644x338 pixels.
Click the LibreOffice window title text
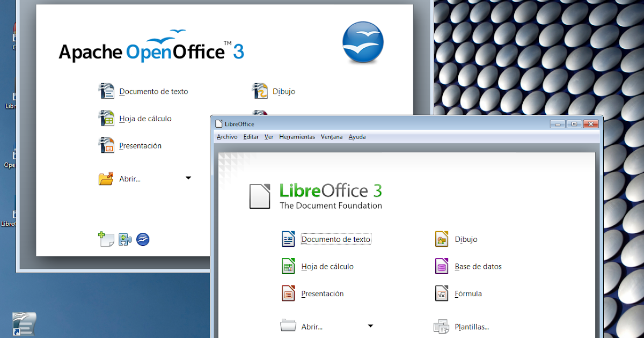click(239, 124)
